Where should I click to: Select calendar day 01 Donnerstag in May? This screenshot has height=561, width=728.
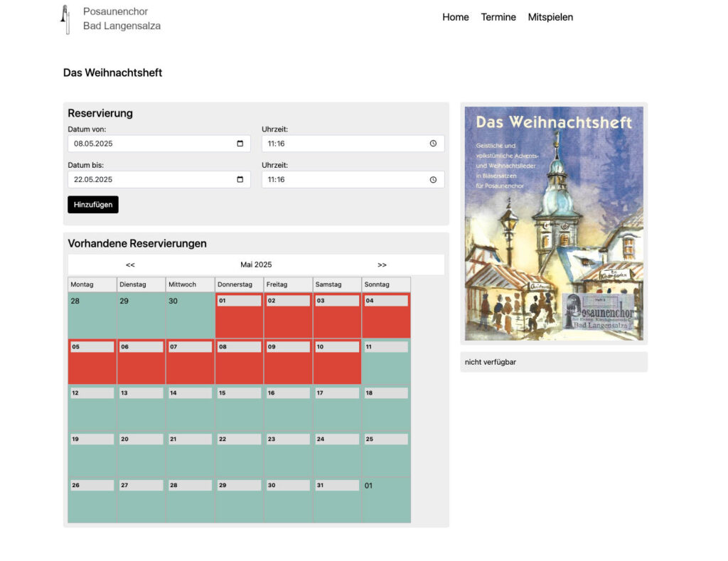tap(239, 315)
